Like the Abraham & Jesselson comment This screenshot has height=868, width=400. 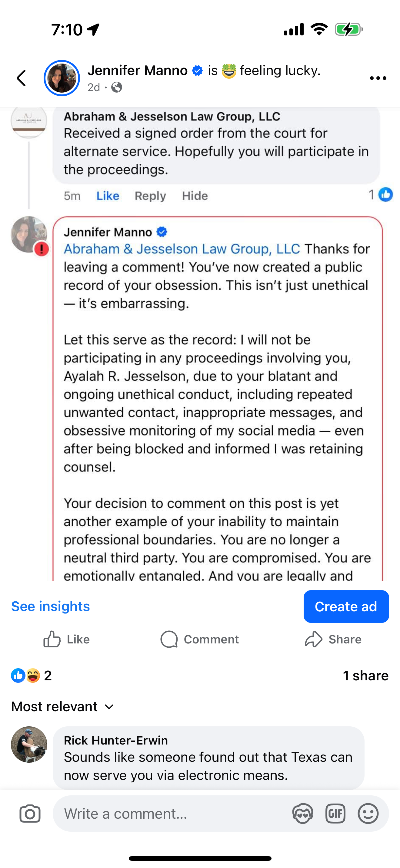(x=108, y=196)
